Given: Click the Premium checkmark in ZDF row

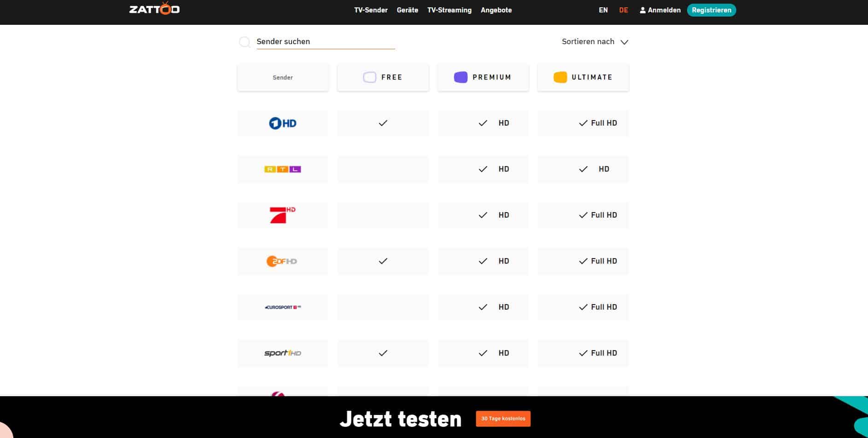Looking at the screenshot, I should 483,261.
